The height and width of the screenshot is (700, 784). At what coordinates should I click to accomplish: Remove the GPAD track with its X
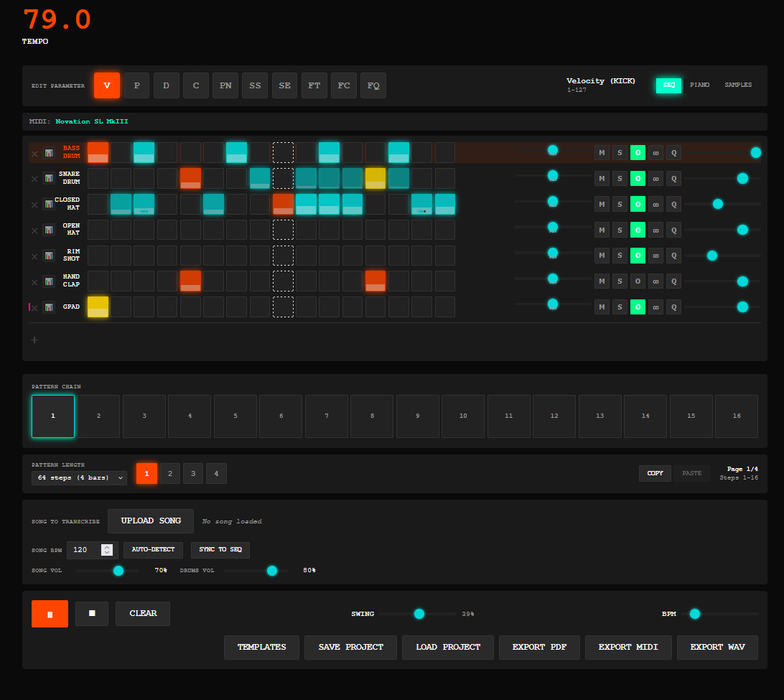(34, 308)
